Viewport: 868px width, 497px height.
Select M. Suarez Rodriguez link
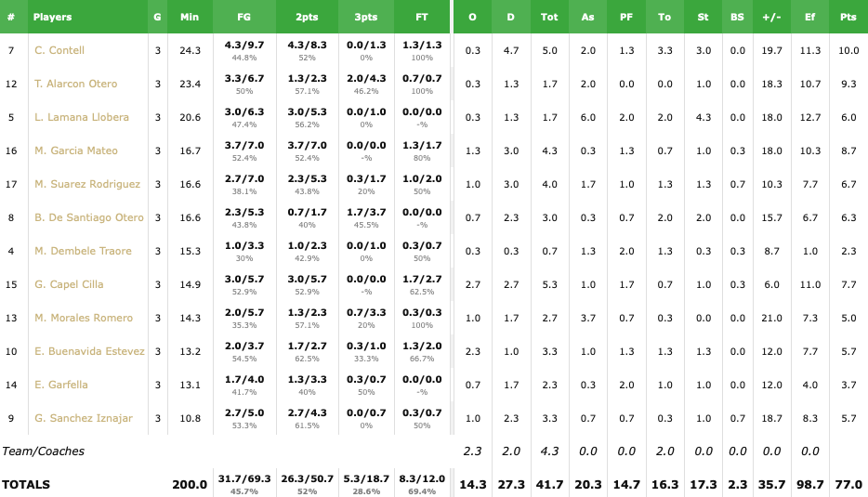[87, 184]
